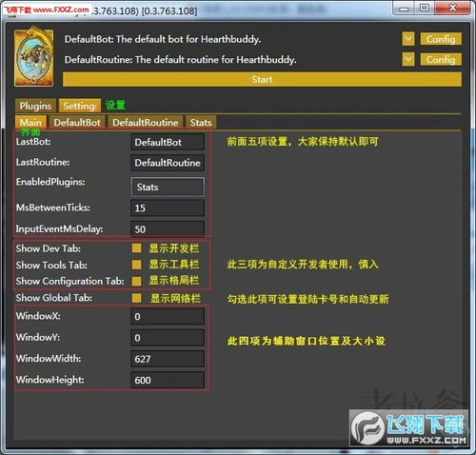Maximize the Hearthbuddy window
Viewport: 476px width, 455px height.
(425, 8)
